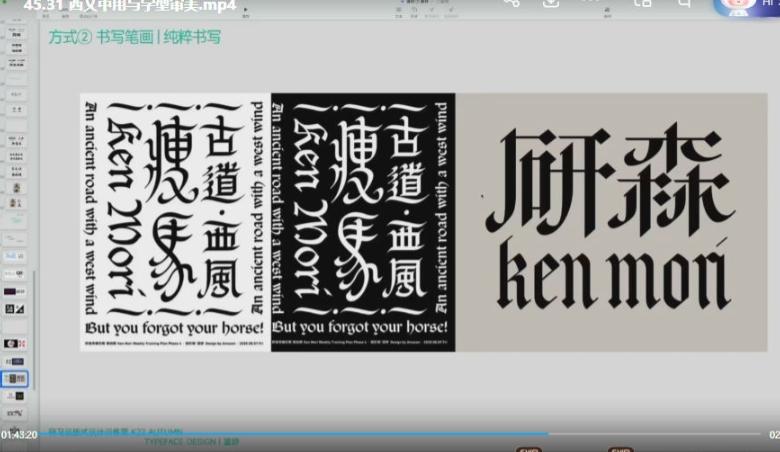Select the highlighted slide thumbnail in the sidebar
Screen dimensions: 780x452
[x=15, y=379]
